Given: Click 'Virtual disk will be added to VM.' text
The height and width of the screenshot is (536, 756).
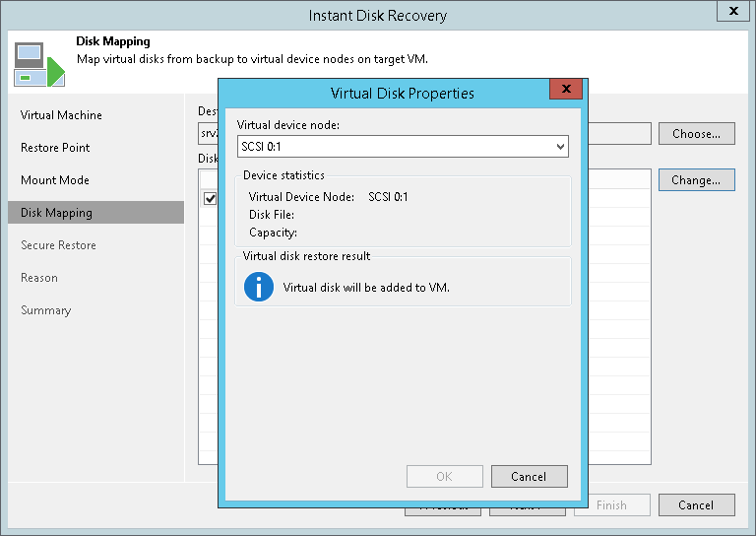Looking at the screenshot, I should click(366, 288).
